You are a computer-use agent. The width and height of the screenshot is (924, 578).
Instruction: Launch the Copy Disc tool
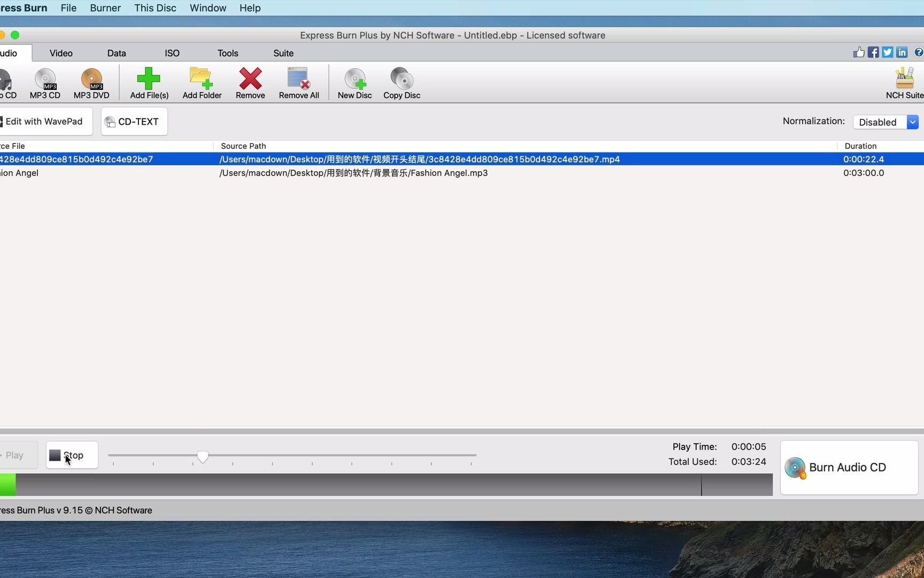click(x=402, y=83)
